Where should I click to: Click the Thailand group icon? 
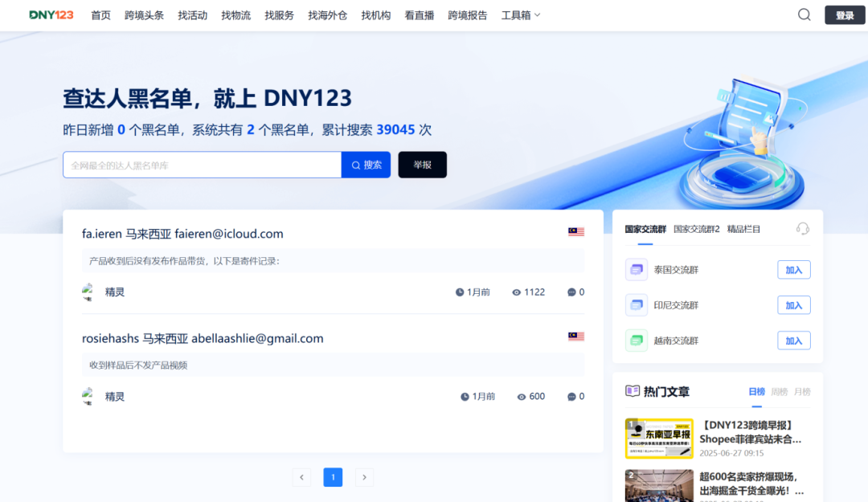click(x=636, y=270)
